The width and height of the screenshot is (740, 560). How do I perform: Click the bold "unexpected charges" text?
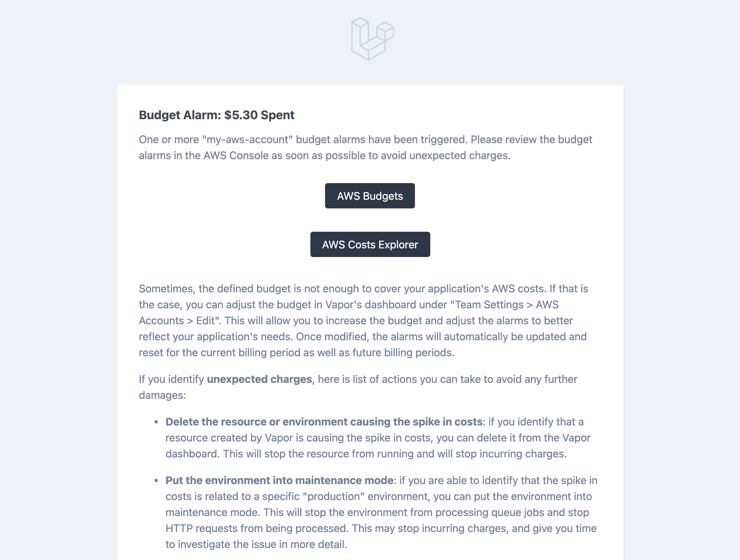click(259, 379)
